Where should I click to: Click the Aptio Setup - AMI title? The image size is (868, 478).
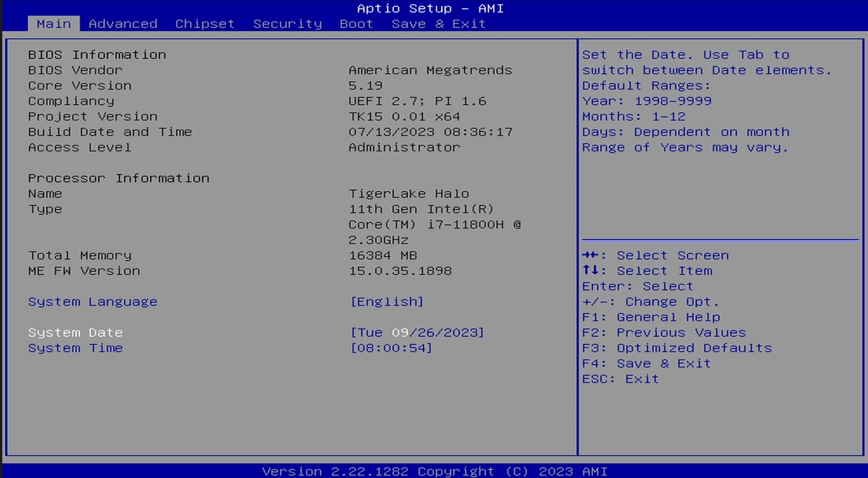430,9
